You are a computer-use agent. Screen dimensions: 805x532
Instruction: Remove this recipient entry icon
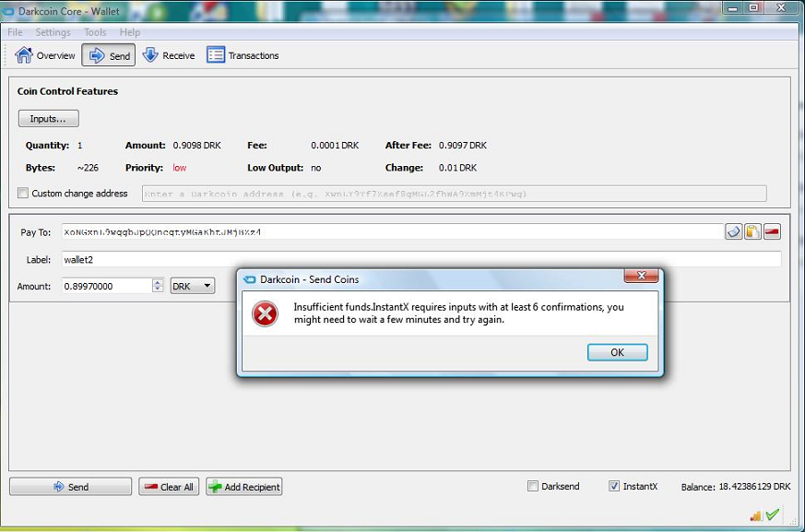pos(772,231)
